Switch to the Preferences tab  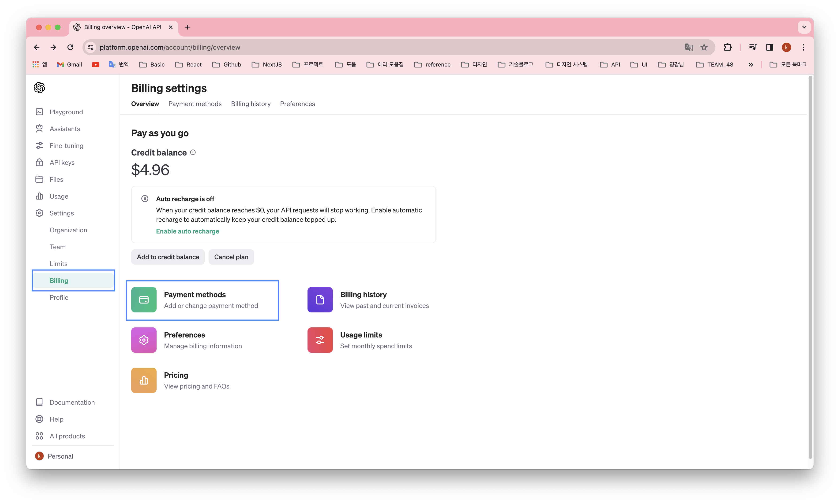tap(297, 104)
